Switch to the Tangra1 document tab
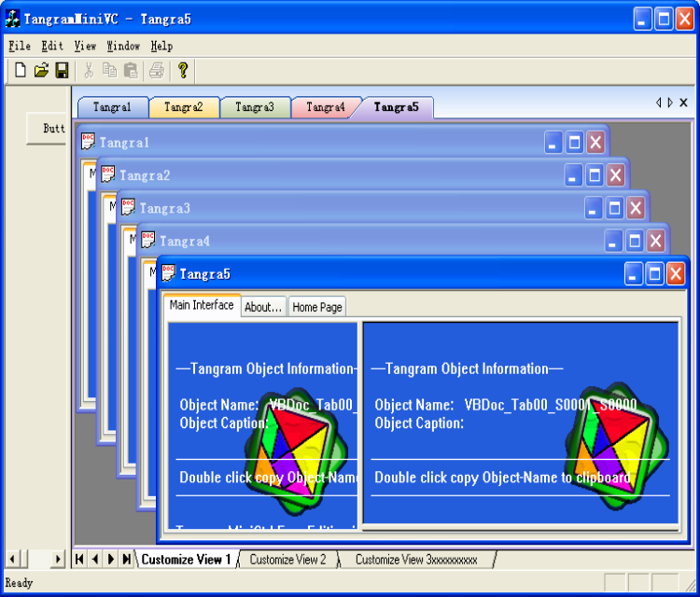 pos(112,107)
